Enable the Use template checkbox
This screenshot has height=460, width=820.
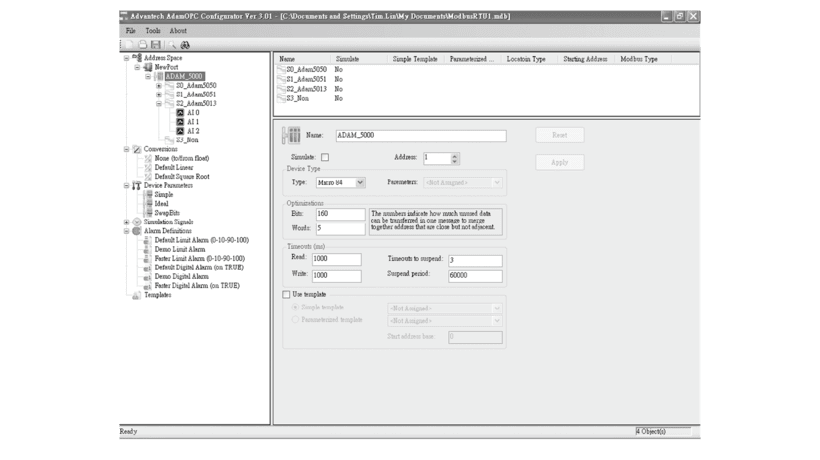coord(286,295)
